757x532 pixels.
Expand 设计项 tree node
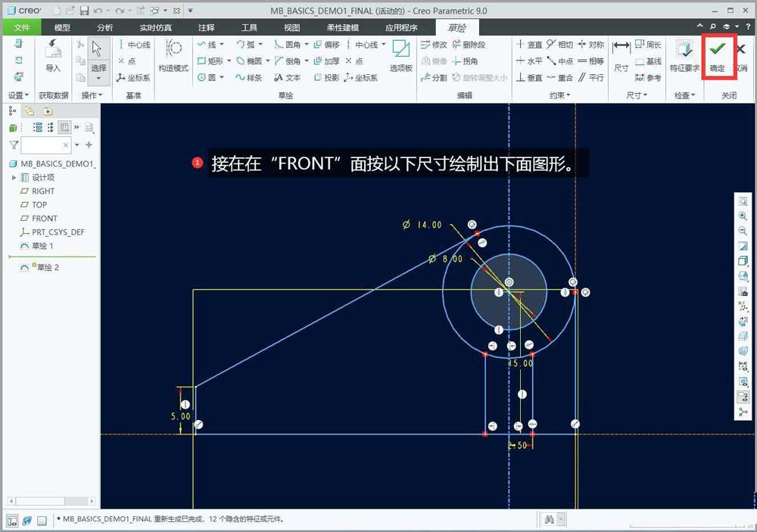coord(14,178)
